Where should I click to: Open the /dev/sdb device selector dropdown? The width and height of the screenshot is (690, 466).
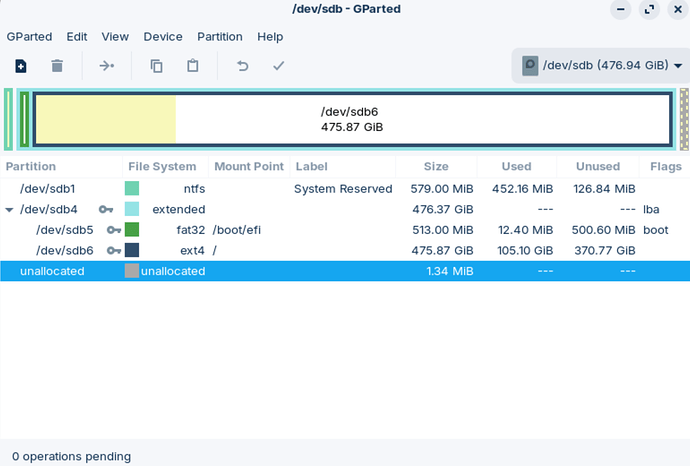[599, 66]
